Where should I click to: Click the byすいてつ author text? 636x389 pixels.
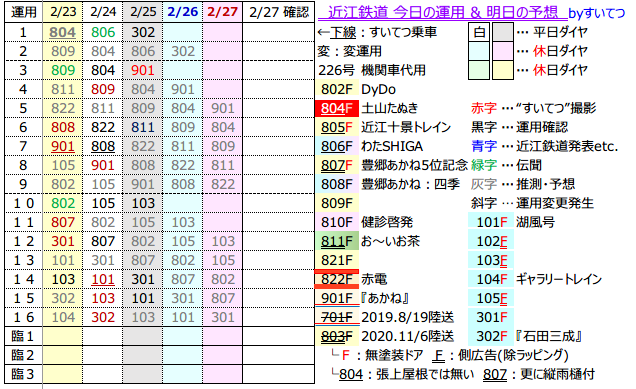click(x=597, y=13)
